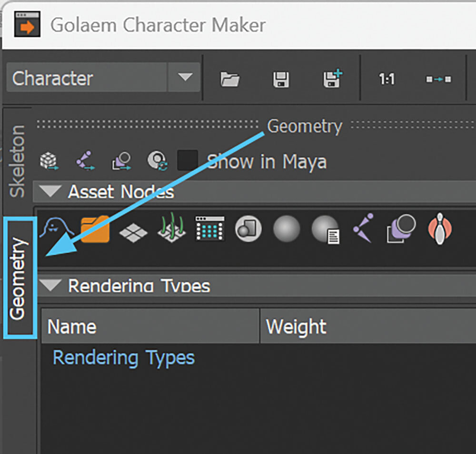476x454 pixels.
Task: Click the sphere refresh icon
Action: pos(157,160)
